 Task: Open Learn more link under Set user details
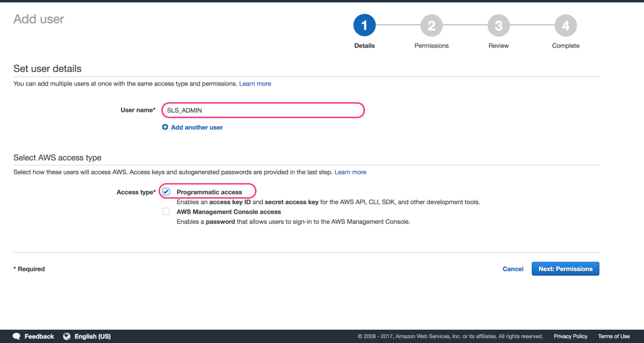click(255, 84)
